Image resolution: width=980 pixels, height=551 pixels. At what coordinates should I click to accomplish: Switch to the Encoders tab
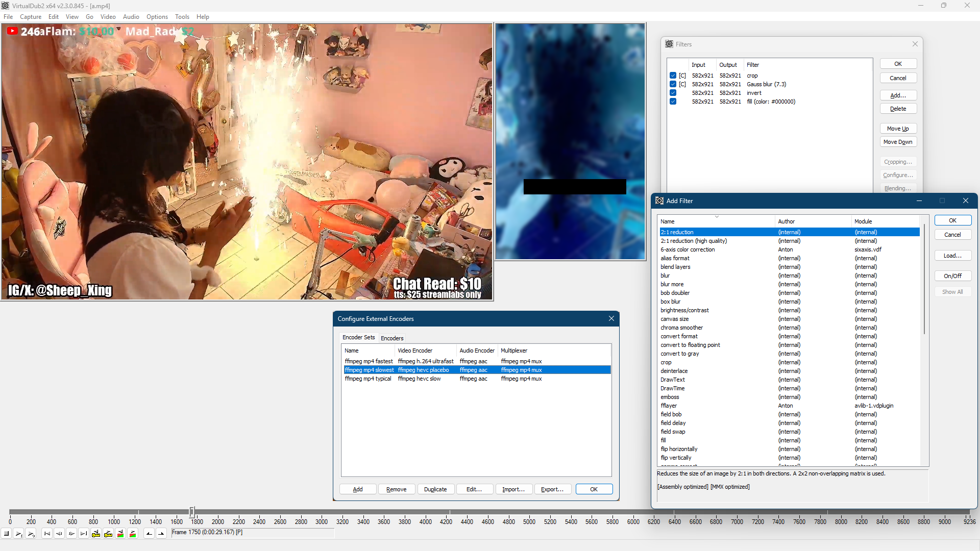pyautogui.click(x=392, y=338)
